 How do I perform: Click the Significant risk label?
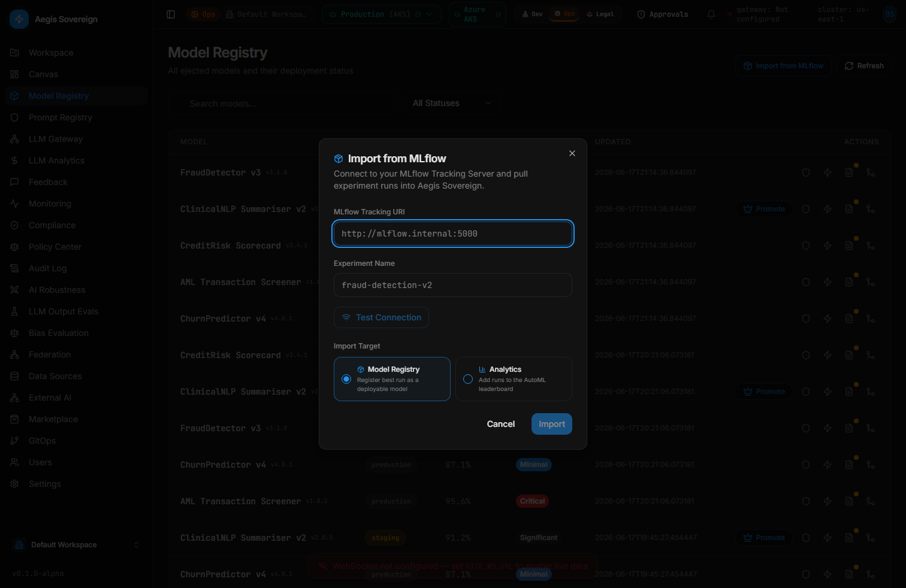coord(539,538)
